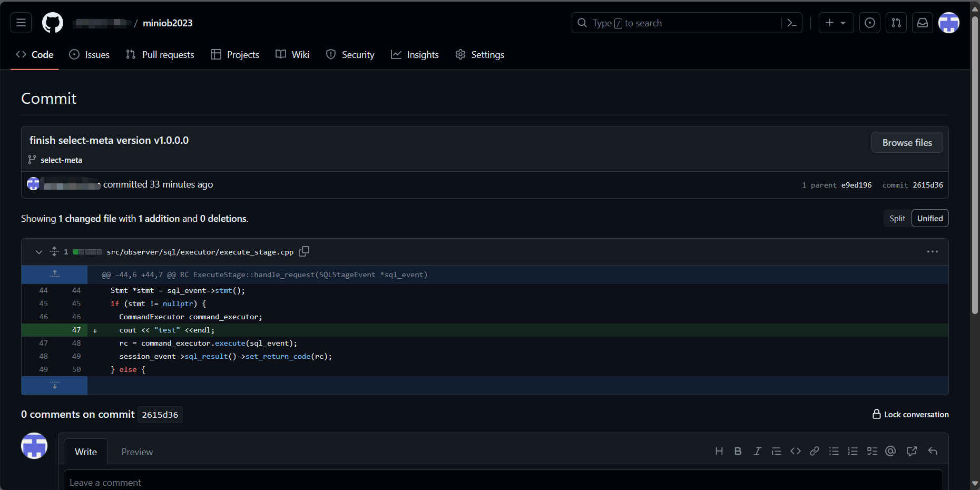Open the repository Settings tab

point(480,55)
